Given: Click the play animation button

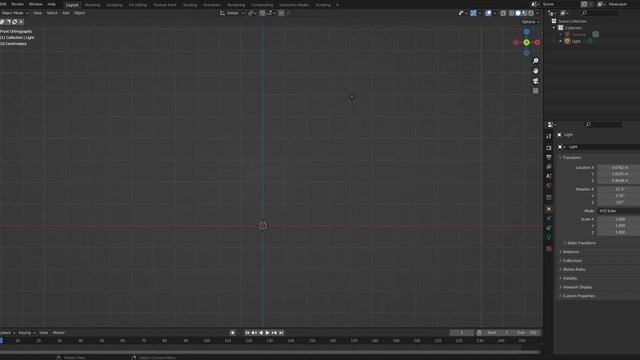Looking at the screenshot, I should 267,333.
